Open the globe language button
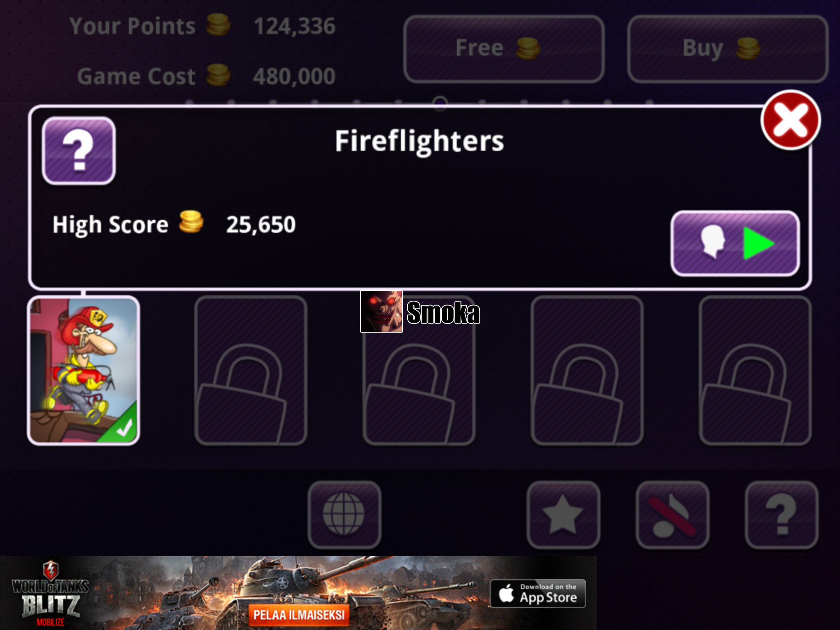 click(x=344, y=514)
